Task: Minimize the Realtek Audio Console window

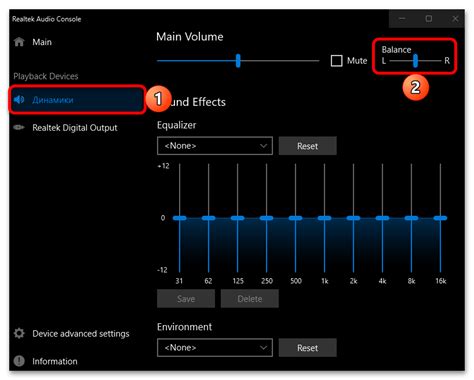Action: click(x=402, y=19)
